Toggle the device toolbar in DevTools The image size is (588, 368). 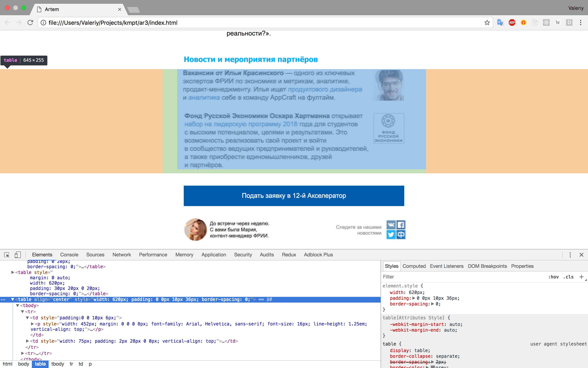pos(18,255)
